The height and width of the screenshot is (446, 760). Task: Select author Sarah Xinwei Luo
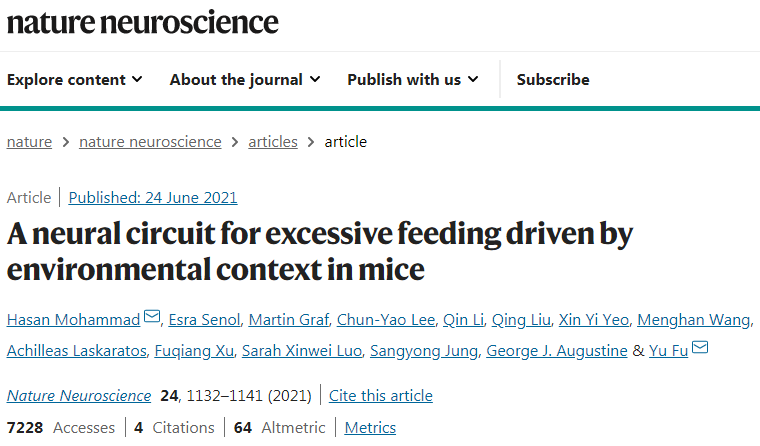point(310,350)
